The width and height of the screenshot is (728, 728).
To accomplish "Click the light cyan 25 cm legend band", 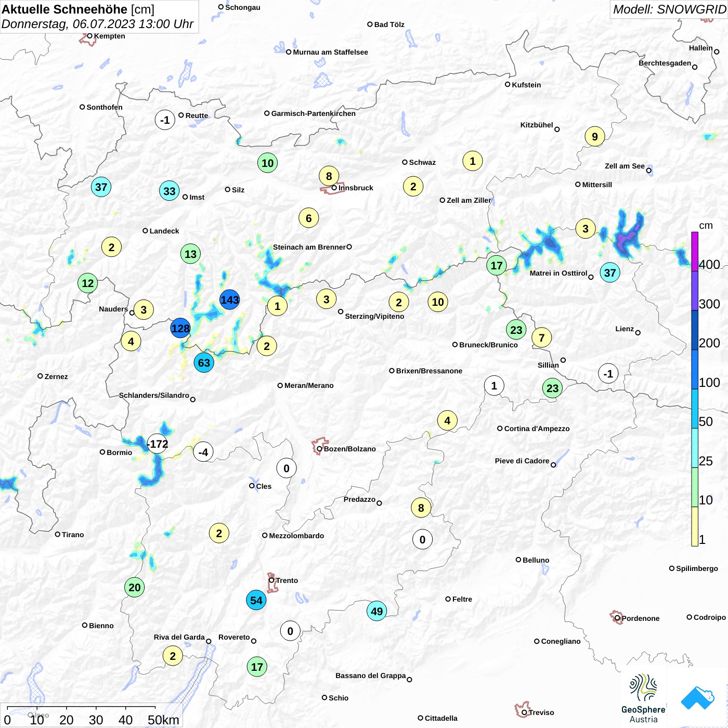I will [695, 448].
